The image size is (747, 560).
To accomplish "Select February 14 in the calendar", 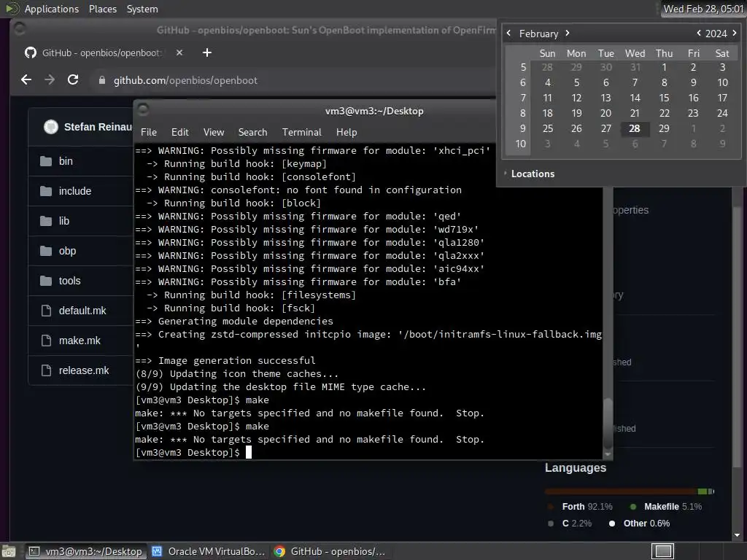I will click(x=635, y=98).
